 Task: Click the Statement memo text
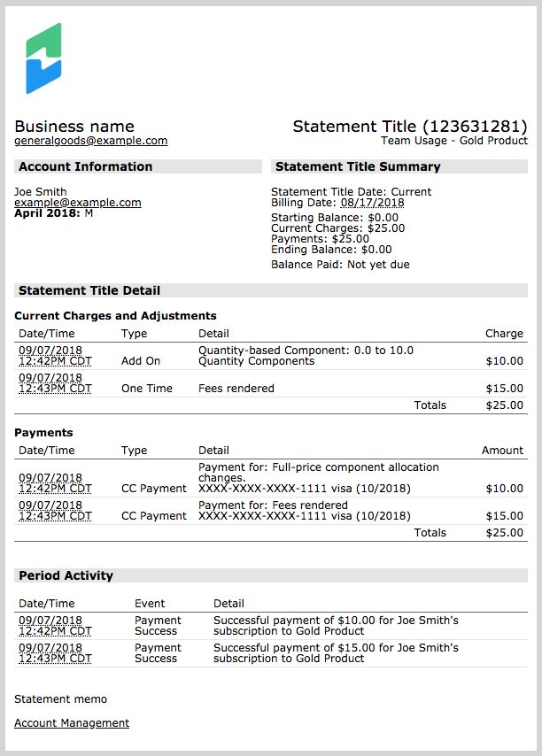(61, 699)
